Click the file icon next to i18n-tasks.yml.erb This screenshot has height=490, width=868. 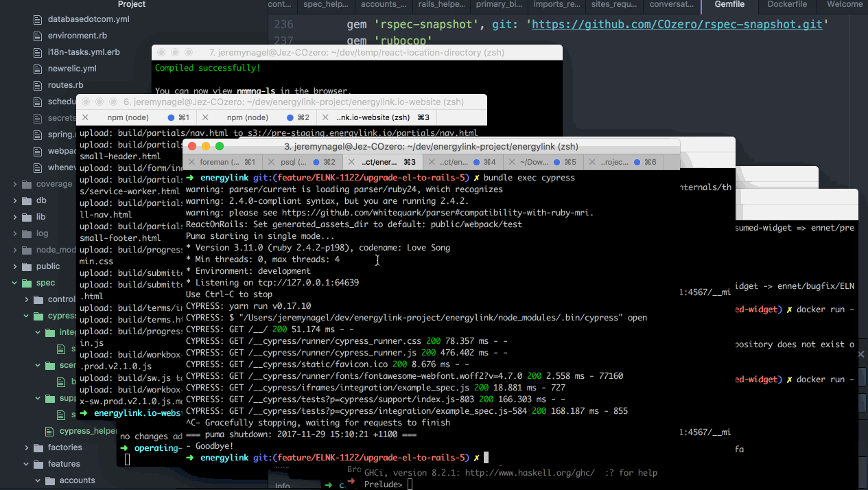tap(38, 52)
